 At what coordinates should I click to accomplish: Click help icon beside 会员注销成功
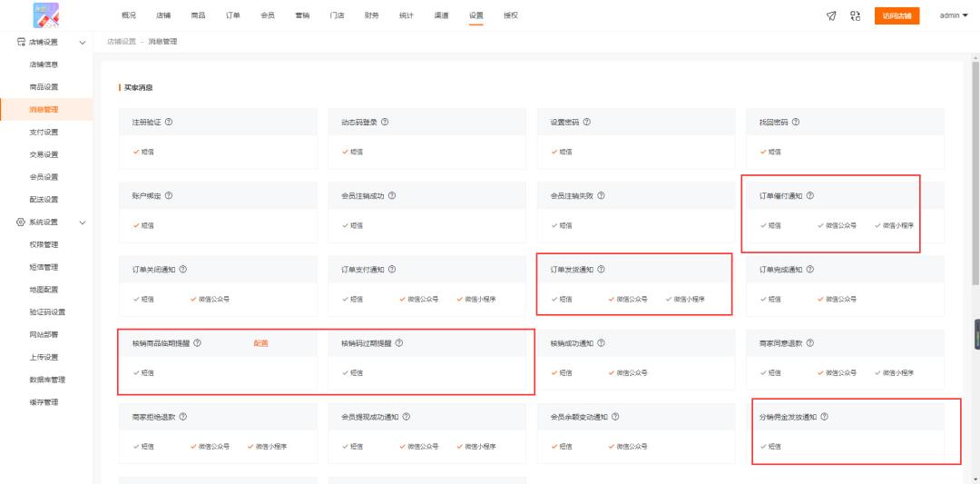click(x=392, y=196)
